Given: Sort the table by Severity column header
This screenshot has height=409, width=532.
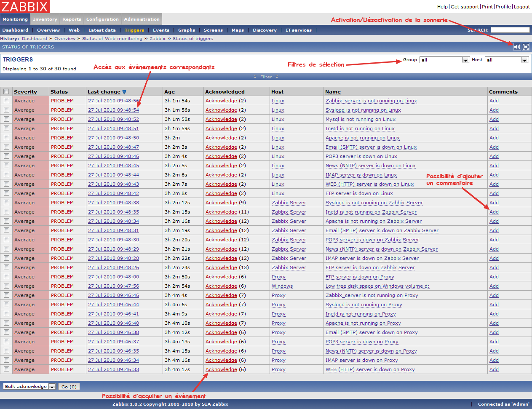Looking at the screenshot, I should tap(25, 92).
